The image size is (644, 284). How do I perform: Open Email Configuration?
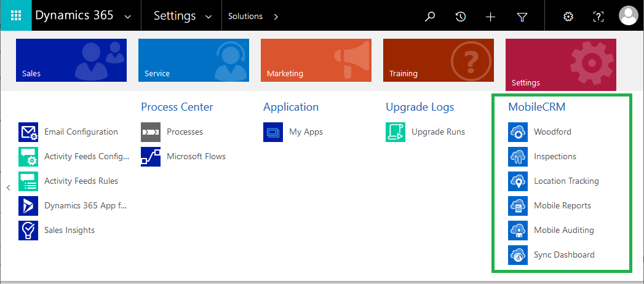tap(81, 132)
